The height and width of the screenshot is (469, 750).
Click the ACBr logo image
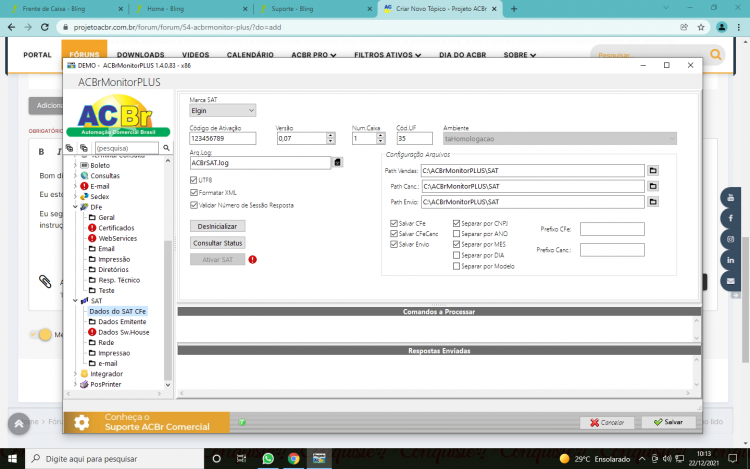click(x=118, y=116)
